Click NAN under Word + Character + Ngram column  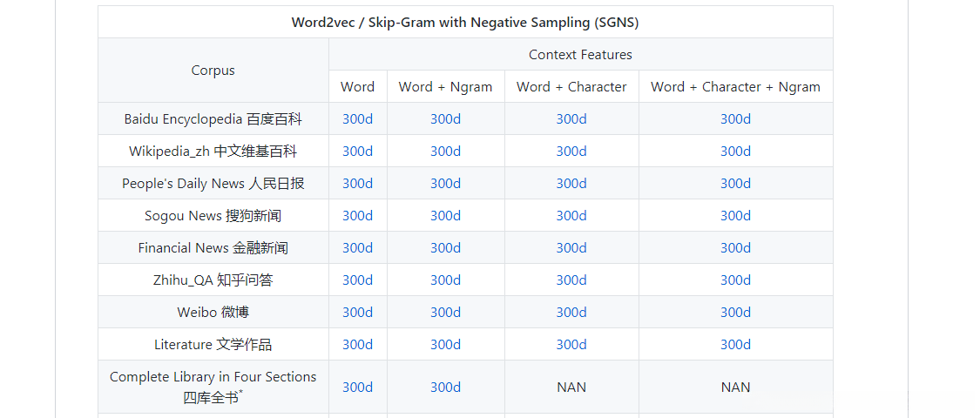[x=735, y=387]
